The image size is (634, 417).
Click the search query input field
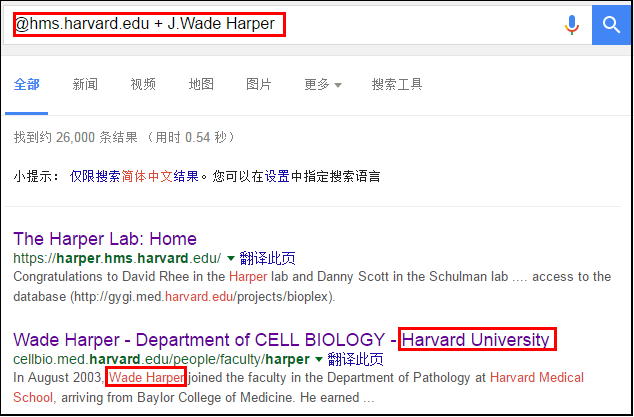pyautogui.click(x=280, y=24)
